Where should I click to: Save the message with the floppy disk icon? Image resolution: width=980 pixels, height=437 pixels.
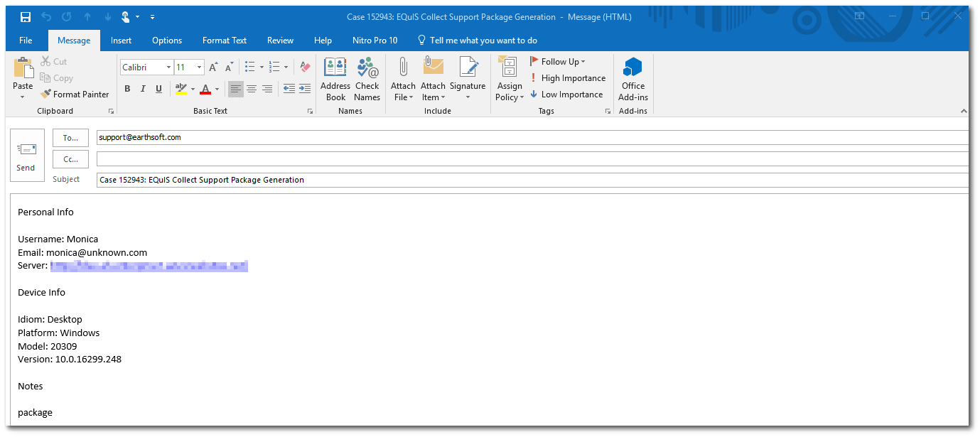click(x=26, y=16)
